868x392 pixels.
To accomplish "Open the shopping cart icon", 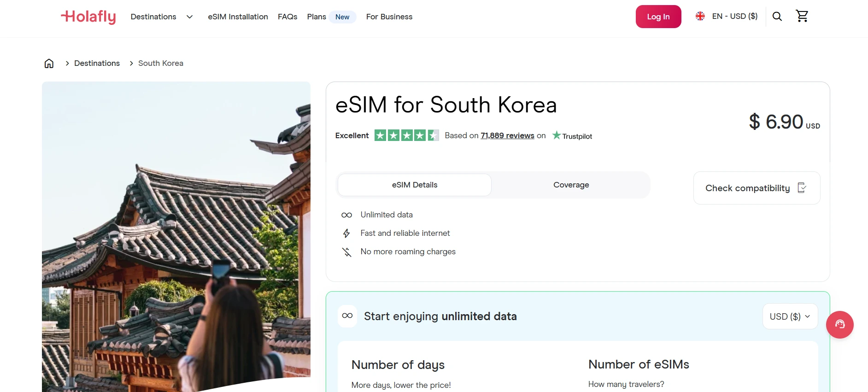I will [802, 16].
